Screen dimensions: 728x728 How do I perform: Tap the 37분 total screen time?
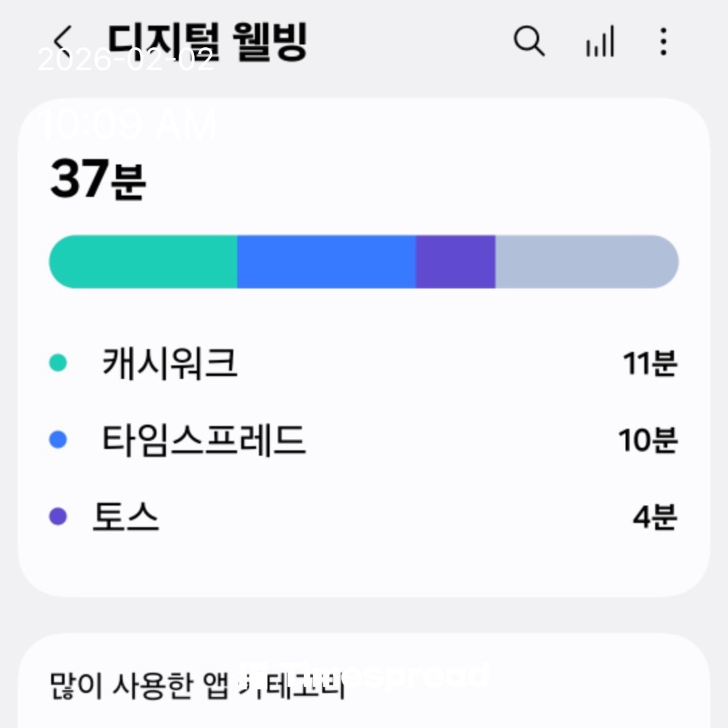(98, 181)
